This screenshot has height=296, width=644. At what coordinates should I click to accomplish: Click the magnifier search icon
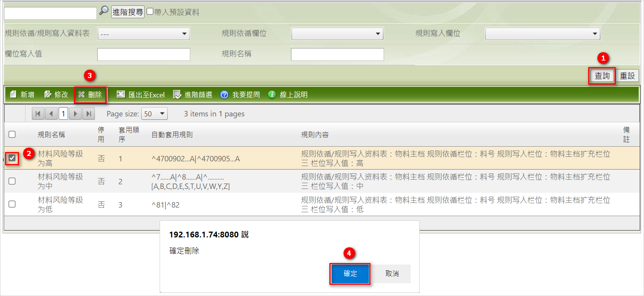pos(103,10)
